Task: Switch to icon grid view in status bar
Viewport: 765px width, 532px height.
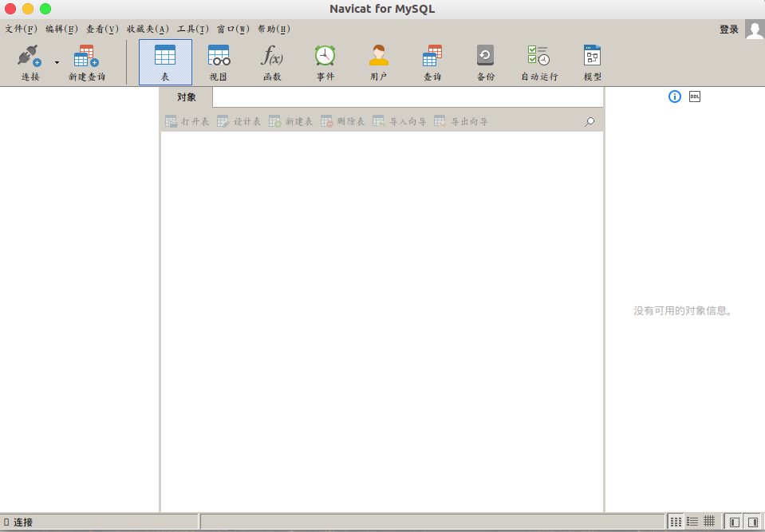Action: (x=676, y=522)
